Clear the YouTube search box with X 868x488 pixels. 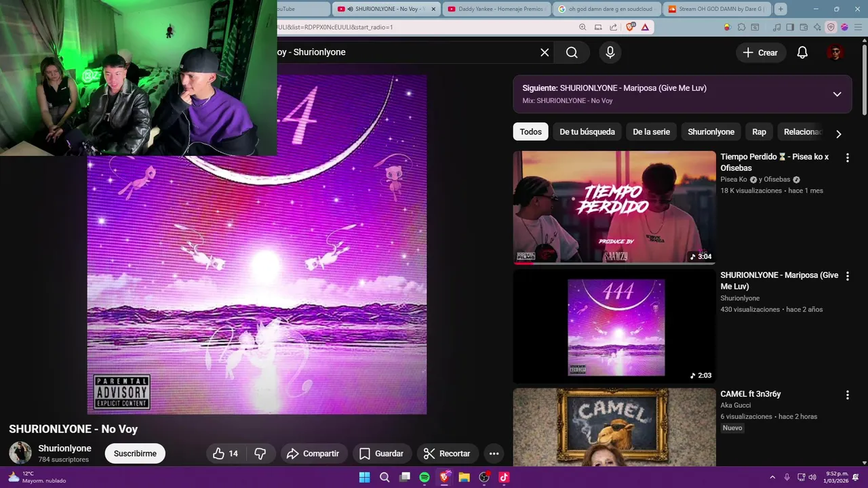coord(545,52)
